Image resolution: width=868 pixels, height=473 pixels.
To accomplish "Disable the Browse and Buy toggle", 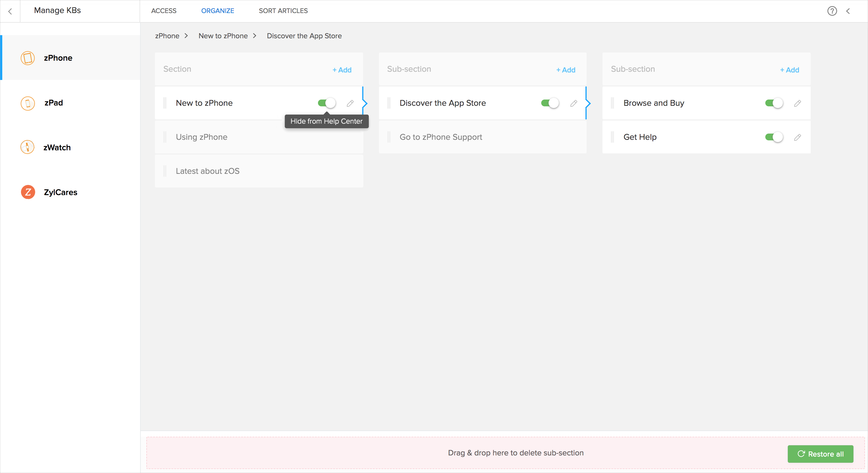I will coord(774,103).
